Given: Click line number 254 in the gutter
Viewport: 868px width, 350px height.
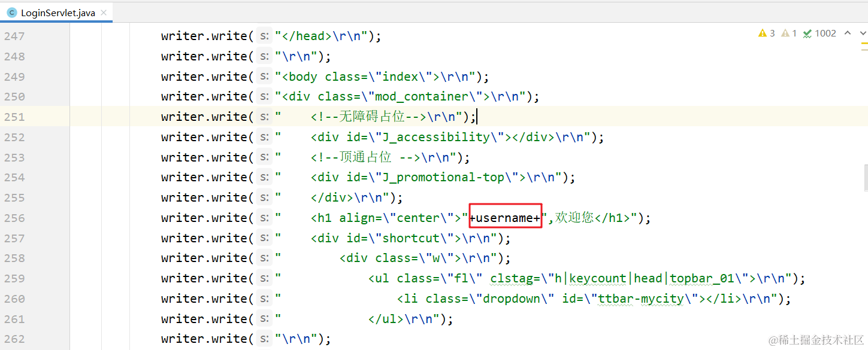Looking at the screenshot, I should 14,178.
